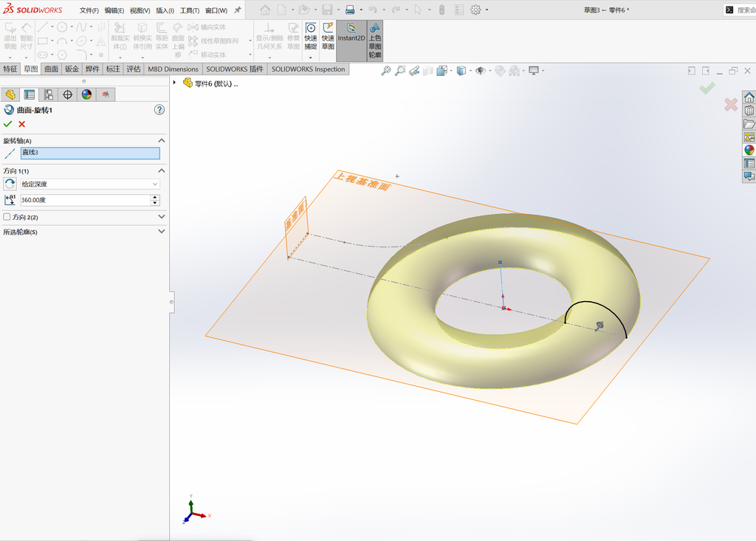Open options gear icon in top toolbar

(x=475, y=10)
